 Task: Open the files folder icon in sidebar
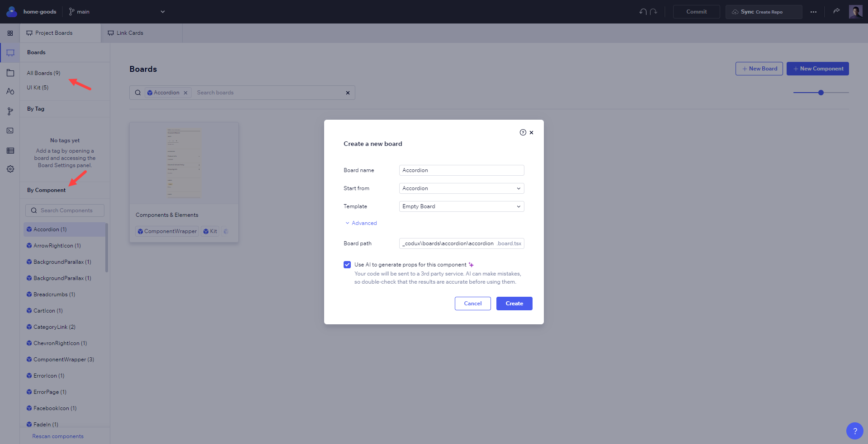click(10, 73)
